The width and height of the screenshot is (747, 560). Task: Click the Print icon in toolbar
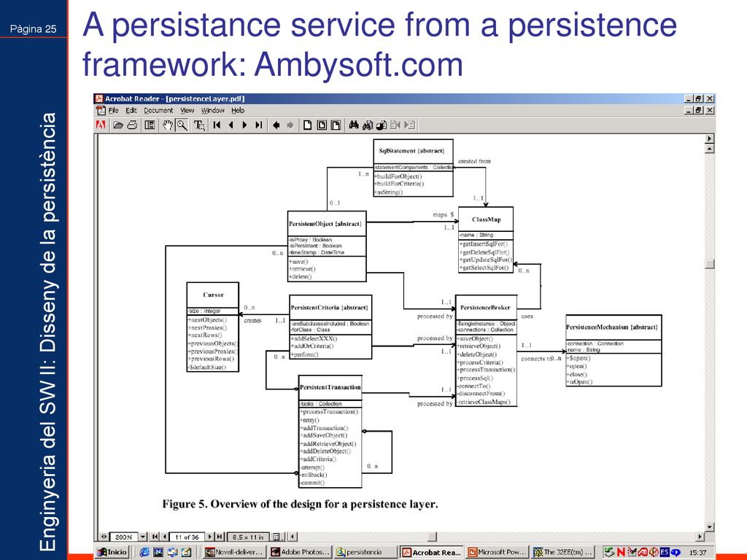point(133,125)
